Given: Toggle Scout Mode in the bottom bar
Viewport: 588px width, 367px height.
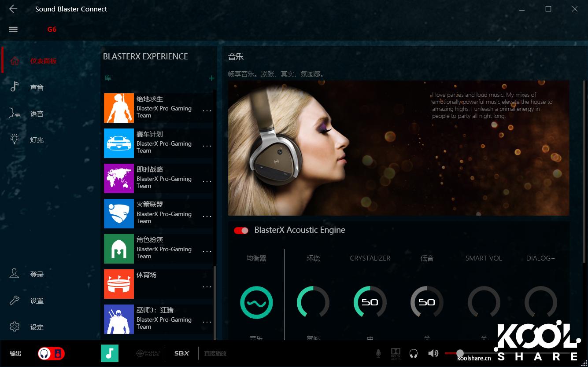Looking at the screenshot, I should click(x=148, y=353).
